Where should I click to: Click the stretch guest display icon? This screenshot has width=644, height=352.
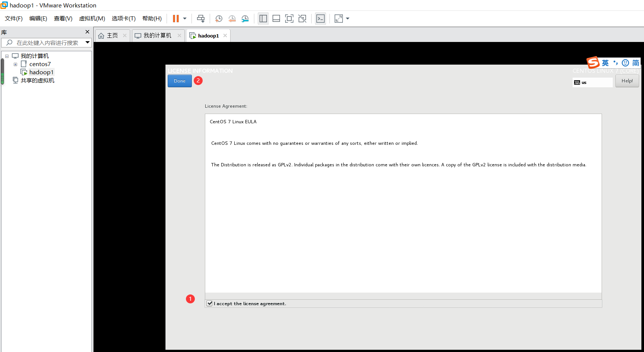(339, 19)
